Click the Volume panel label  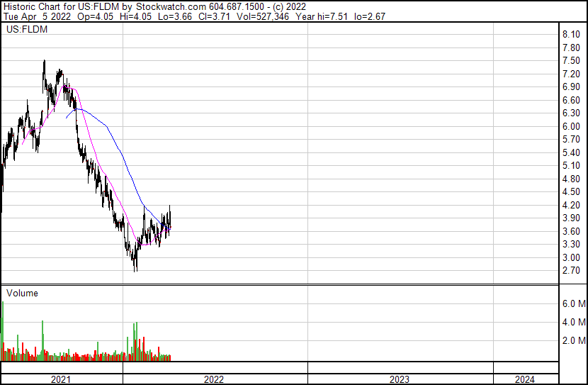[22, 293]
